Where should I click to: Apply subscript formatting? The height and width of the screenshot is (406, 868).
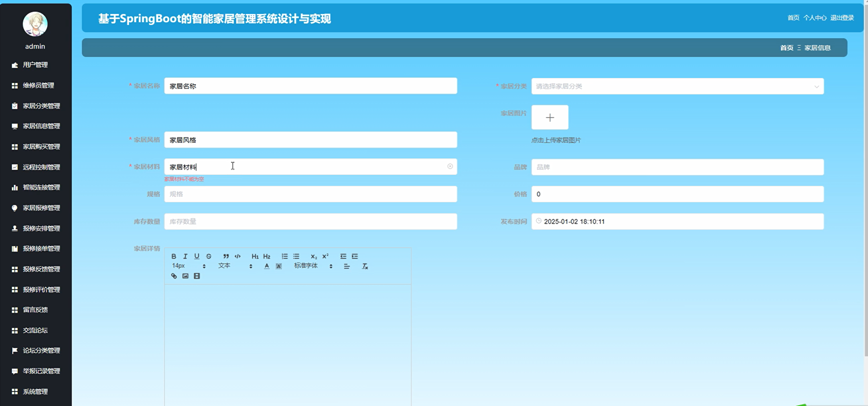[313, 256]
